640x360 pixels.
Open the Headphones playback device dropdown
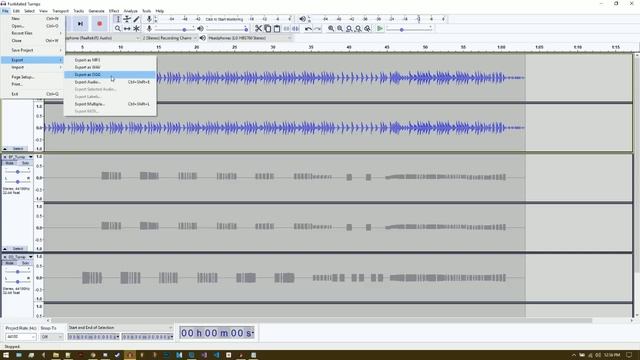click(250, 38)
